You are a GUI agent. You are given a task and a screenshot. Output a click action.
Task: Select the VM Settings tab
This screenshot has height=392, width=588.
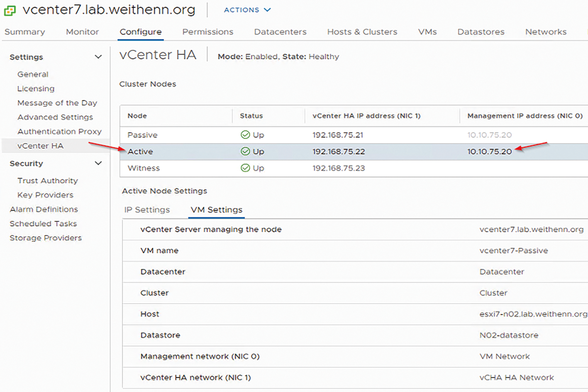(217, 210)
